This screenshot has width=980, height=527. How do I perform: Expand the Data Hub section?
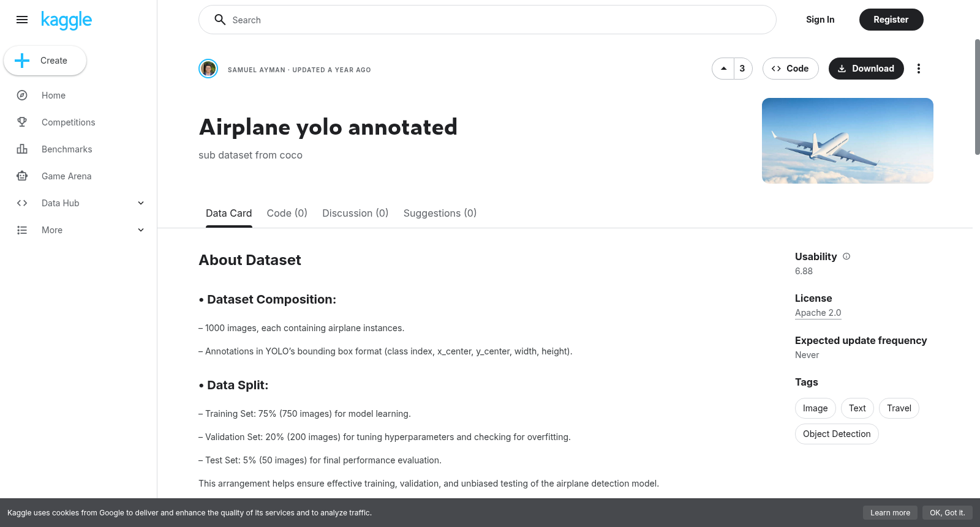tap(141, 203)
